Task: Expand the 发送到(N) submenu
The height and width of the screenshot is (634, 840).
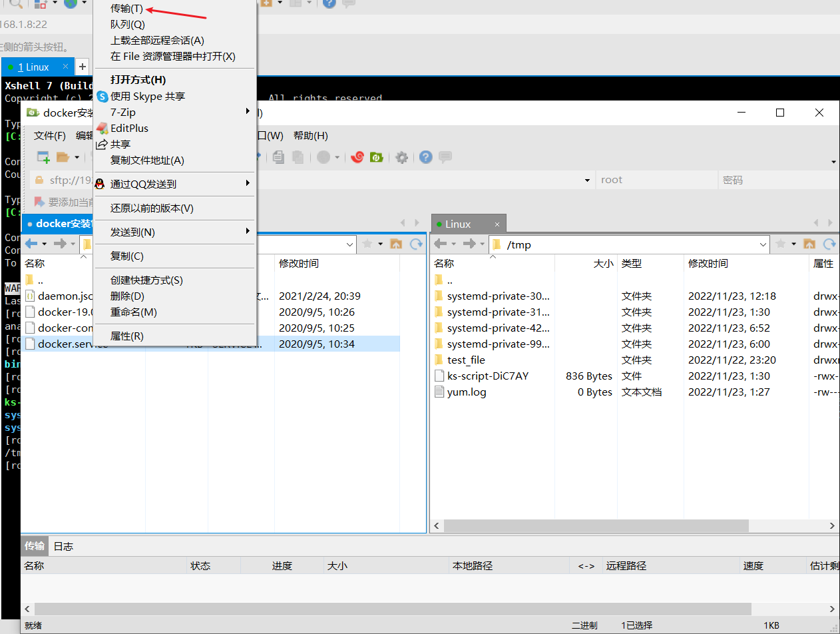Action: (x=174, y=232)
